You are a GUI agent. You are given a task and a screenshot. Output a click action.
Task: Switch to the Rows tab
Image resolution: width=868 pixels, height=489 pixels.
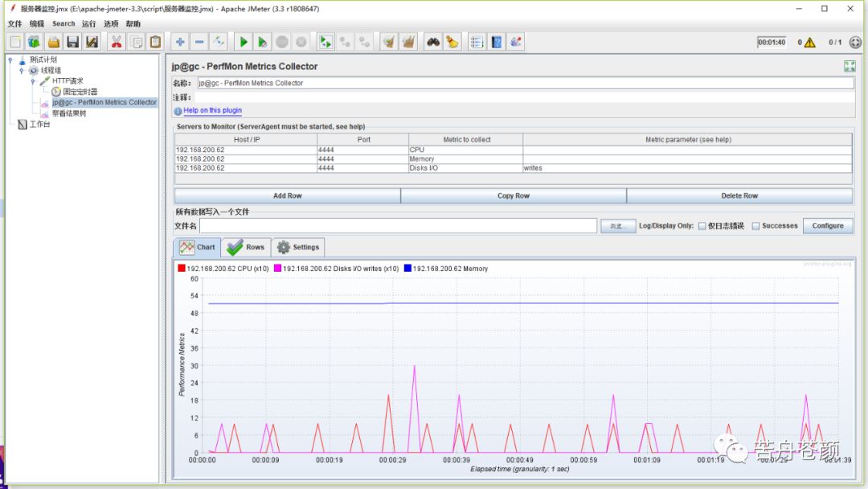point(246,247)
